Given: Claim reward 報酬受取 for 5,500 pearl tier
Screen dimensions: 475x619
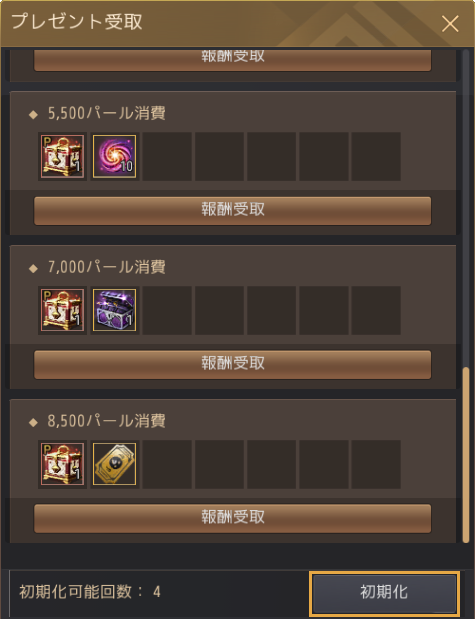Looking at the screenshot, I should point(233,211).
